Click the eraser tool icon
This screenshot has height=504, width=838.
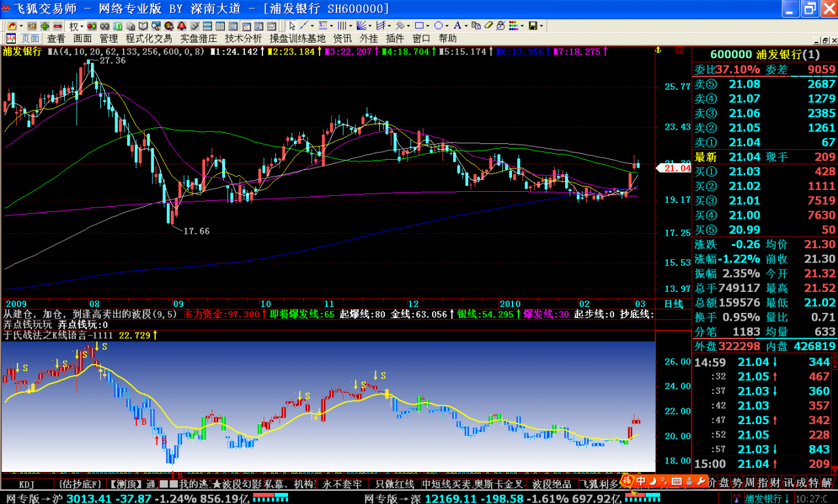pos(488,26)
